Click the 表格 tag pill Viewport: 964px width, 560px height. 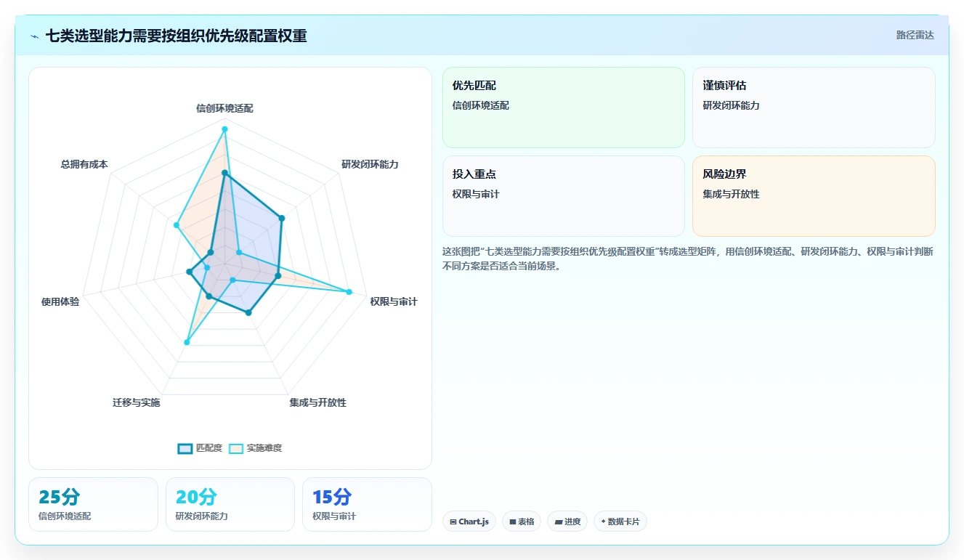tap(522, 522)
